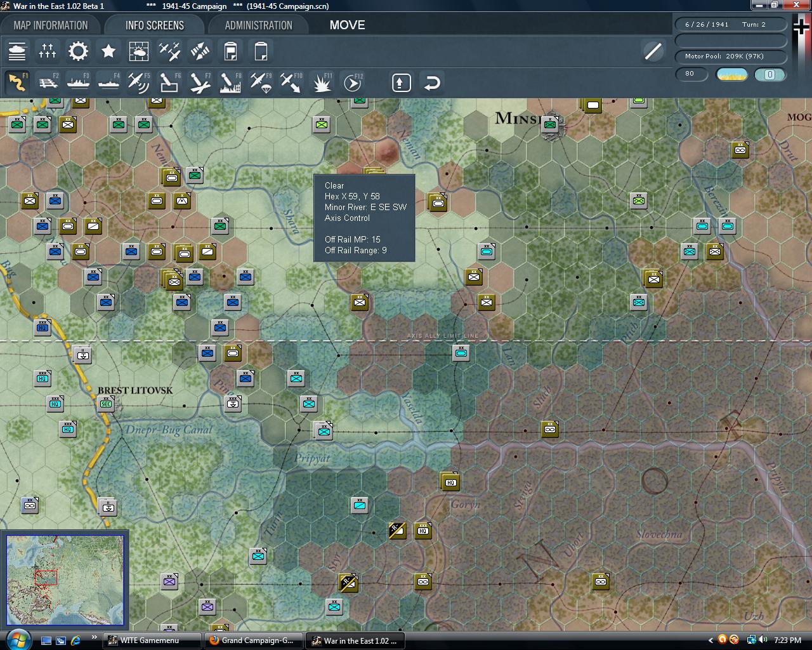Select the F10 air transfer mode icon
812x650 pixels.
coord(291,83)
